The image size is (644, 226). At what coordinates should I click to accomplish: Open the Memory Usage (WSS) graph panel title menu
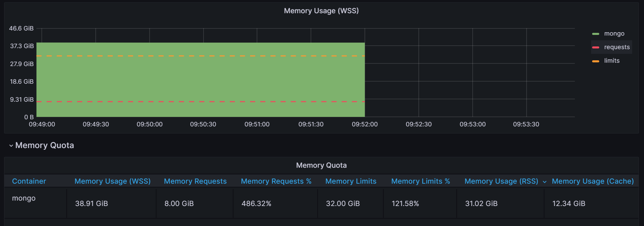click(x=321, y=11)
